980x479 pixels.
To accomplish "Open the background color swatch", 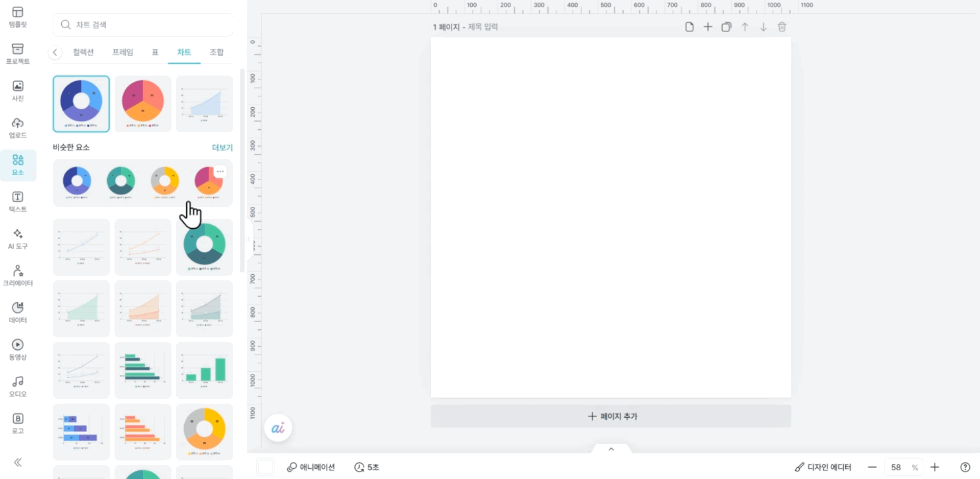I will [x=265, y=467].
